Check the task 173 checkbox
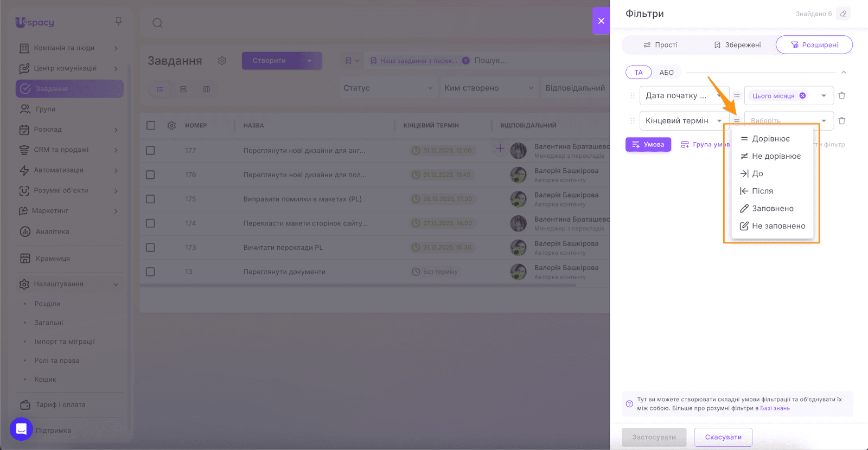868x450 pixels. 150,247
